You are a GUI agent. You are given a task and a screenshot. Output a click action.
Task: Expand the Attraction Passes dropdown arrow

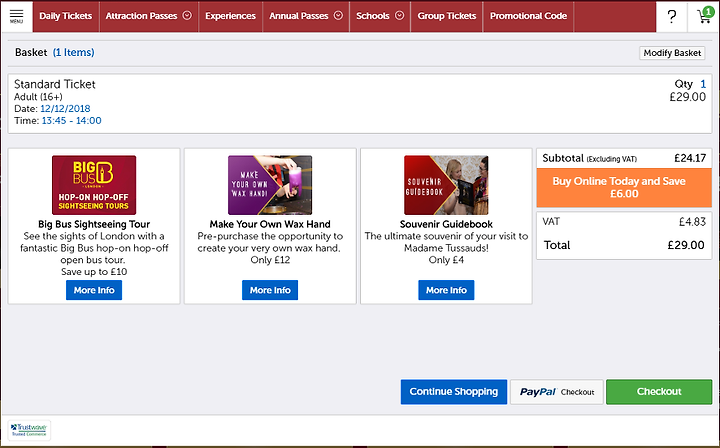[187, 16]
